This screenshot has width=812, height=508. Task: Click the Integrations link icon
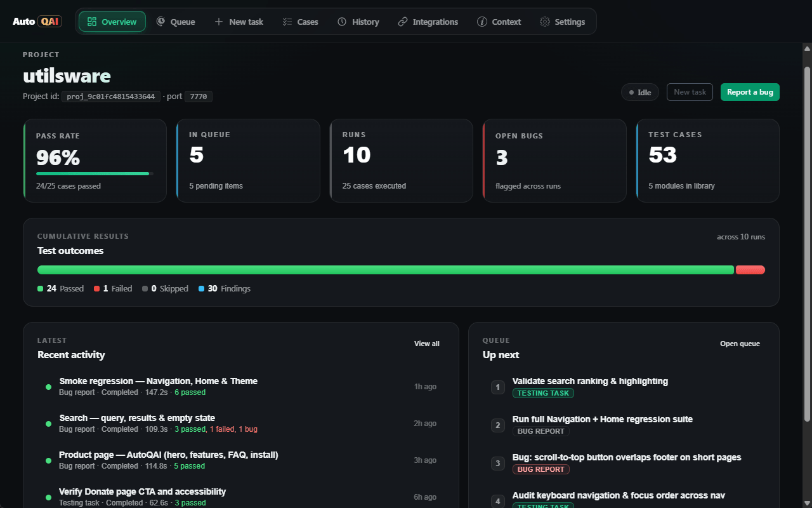(403, 22)
